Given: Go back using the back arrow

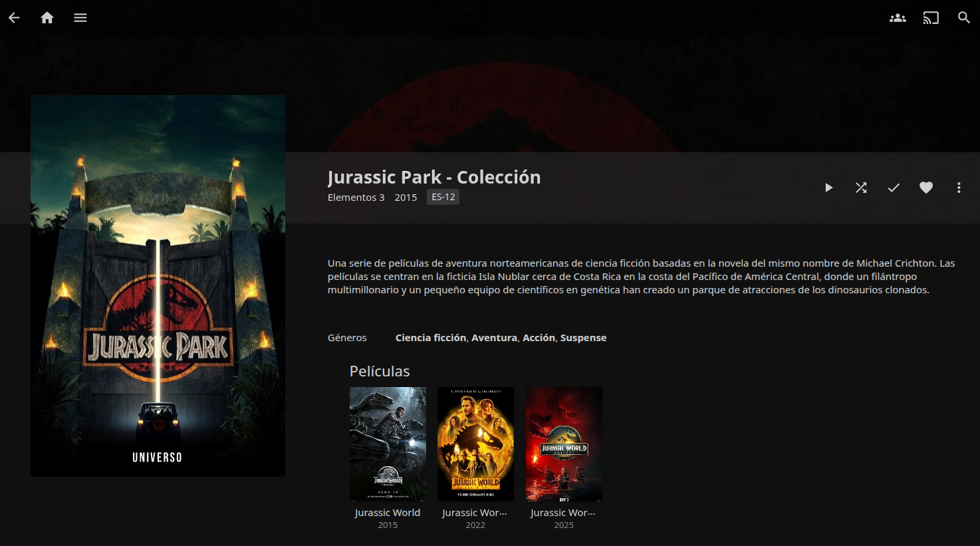Looking at the screenshot, I should (14, 18).
